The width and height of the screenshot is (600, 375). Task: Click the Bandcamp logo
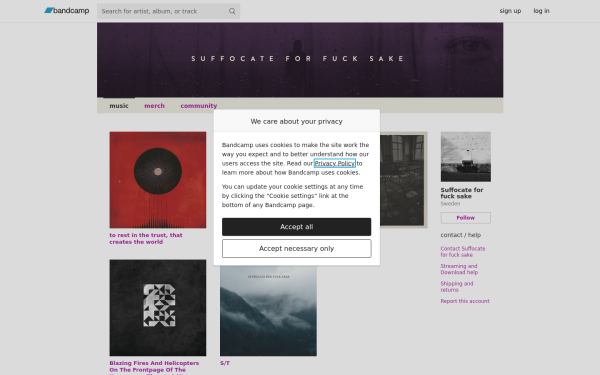[x=67, y=11]
